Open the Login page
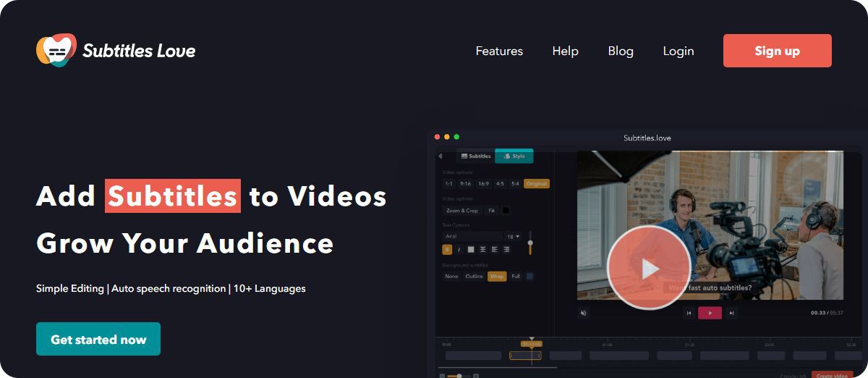This screenshot has width=868, height=378. tap(678, 51)
